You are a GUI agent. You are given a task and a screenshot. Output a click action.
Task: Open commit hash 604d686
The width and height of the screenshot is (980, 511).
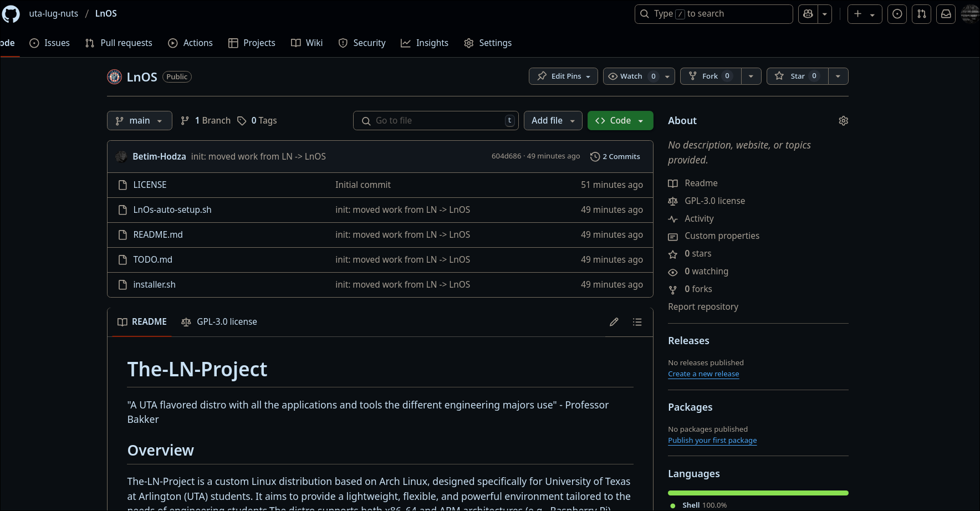pos(507,156)
